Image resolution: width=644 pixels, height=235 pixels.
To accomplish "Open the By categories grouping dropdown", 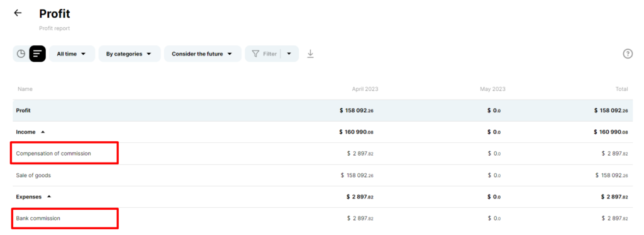I will coord(130,54).
